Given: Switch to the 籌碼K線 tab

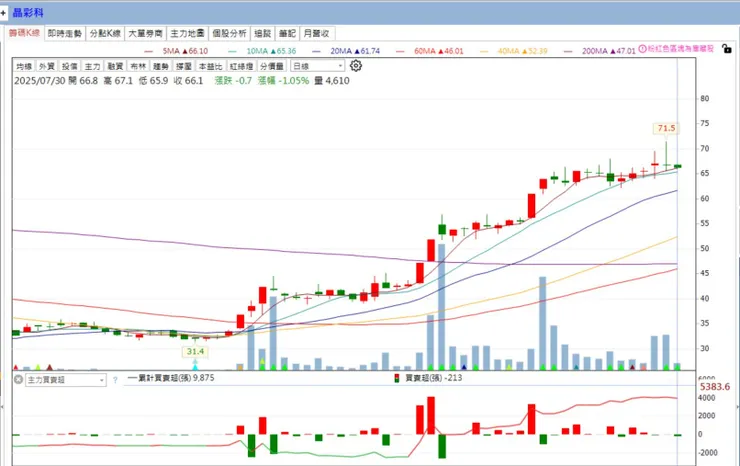Looking at the screenshot, I should click(x=25, y=33).
